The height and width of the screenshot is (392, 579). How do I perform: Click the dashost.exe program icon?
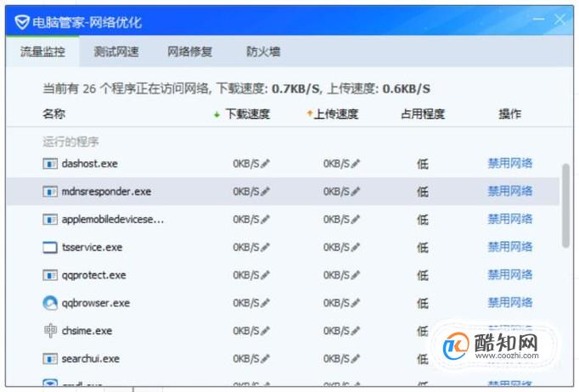coord(50,164)
